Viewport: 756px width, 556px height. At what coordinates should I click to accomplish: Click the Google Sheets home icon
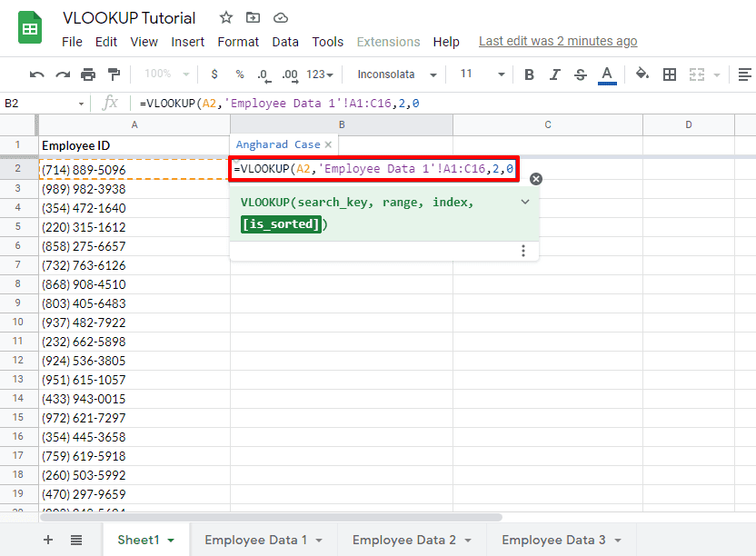29,27
